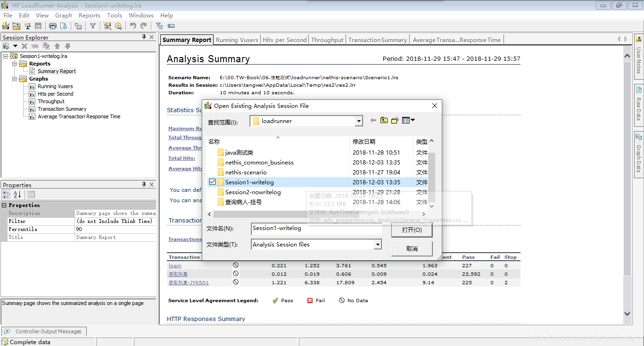Click the star and balance-scale toolbar icon
The height and width of the screenshot is (346, 644).
[x=27, y=26]
